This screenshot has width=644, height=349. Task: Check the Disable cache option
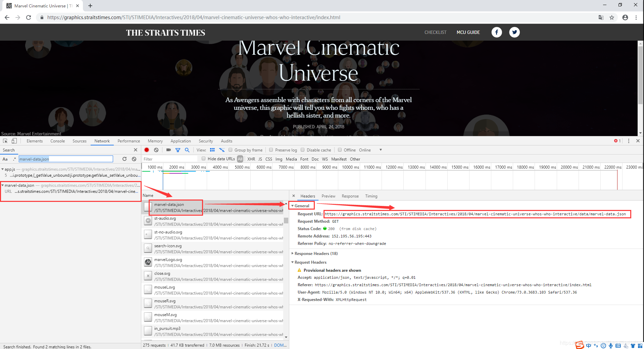pyautogui.click(x=303, y=150)
